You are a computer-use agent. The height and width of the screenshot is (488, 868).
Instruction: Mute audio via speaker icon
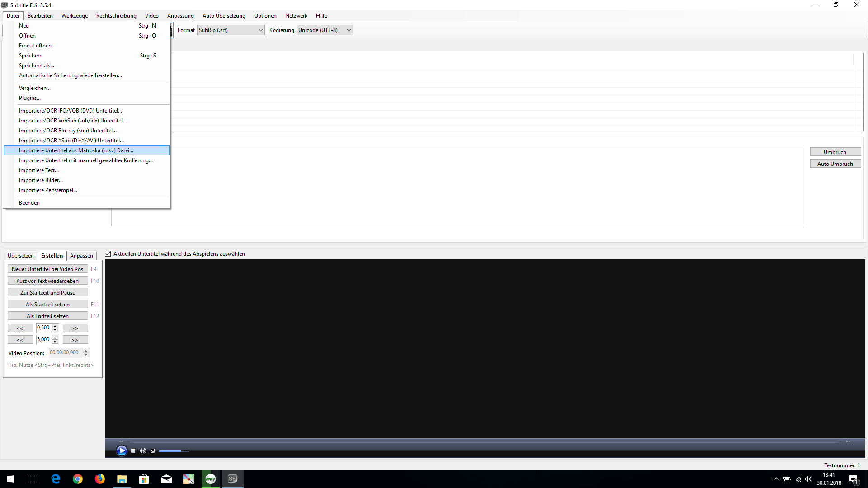[143, 450]
